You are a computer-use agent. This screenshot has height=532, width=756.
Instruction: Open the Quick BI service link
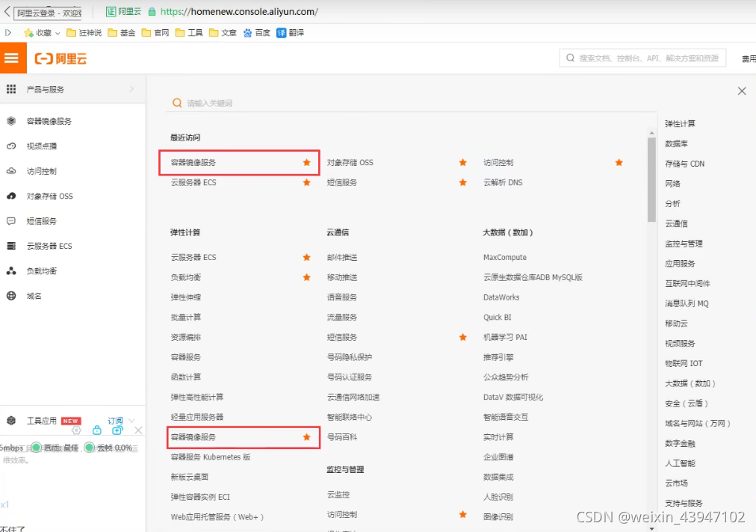[497, 318]
